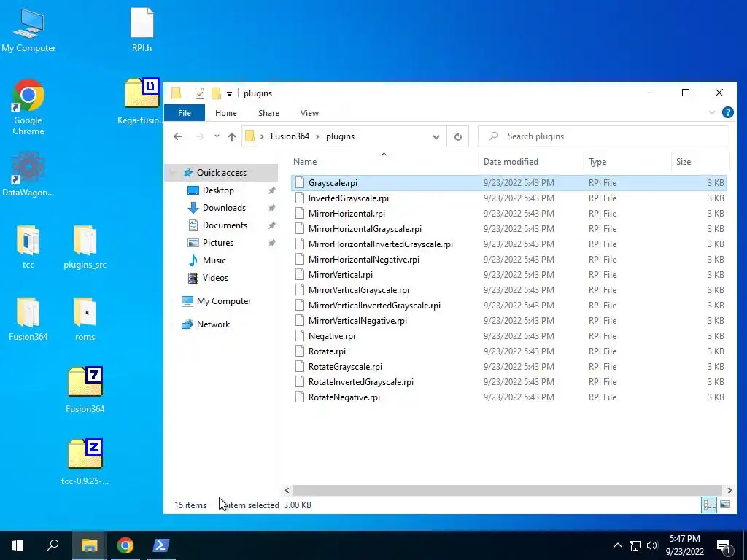
Task: Open Desktop in navigation pane
Action: 218,190
